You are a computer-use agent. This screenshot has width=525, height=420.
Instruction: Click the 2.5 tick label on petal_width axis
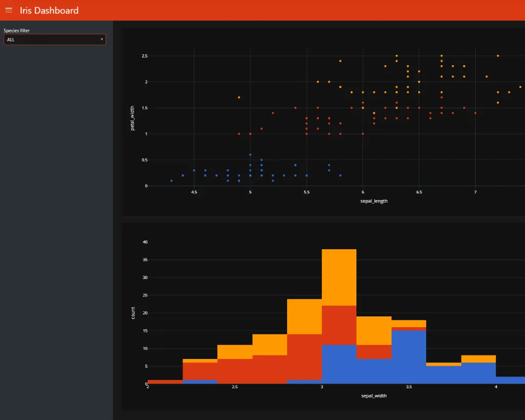tap(145, 55)
